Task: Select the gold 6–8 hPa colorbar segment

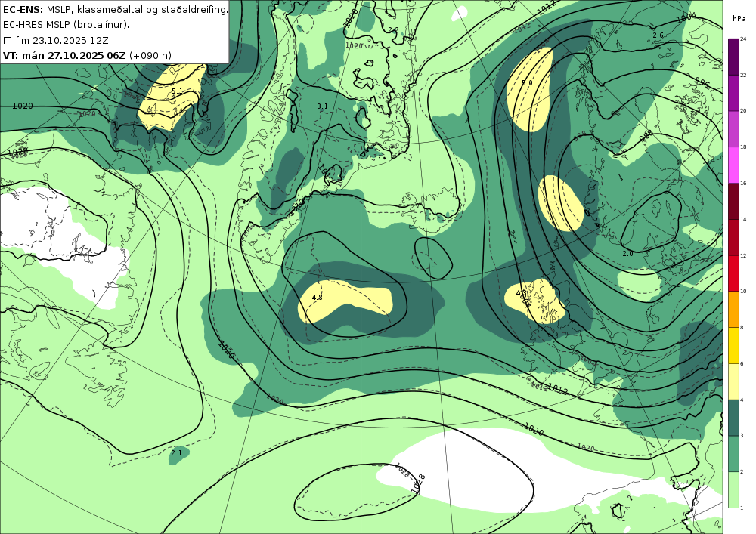Action: pos(734,345)
